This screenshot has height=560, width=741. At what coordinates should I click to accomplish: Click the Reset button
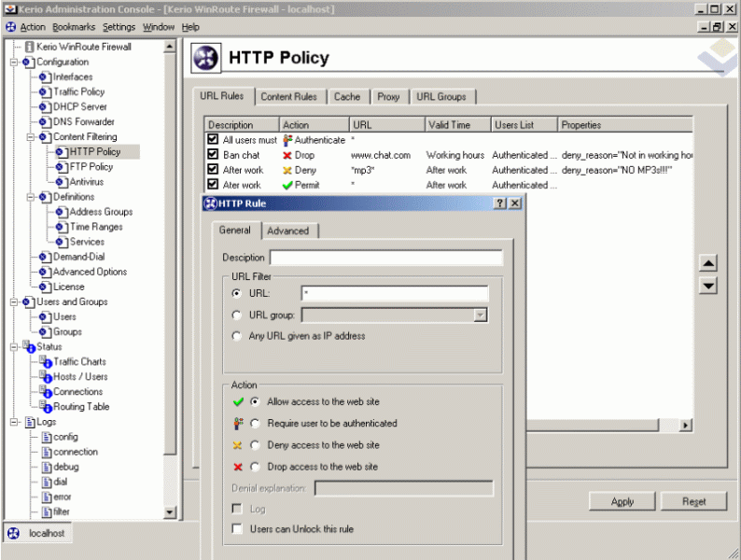(693, 502)
